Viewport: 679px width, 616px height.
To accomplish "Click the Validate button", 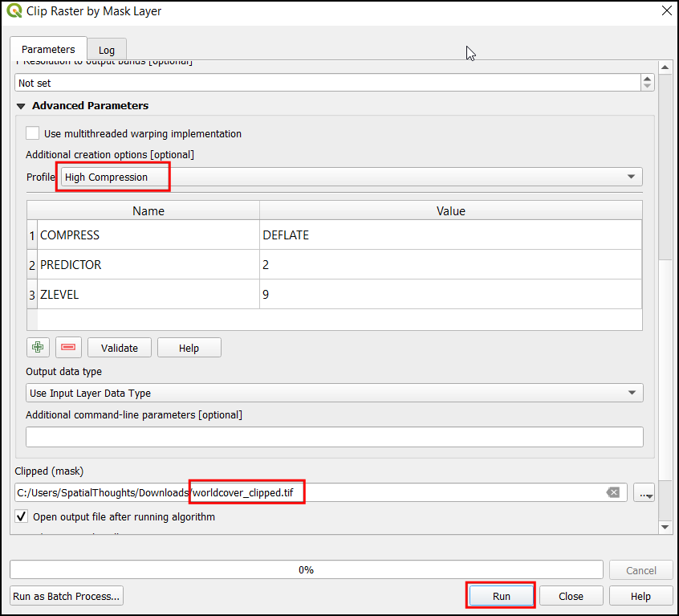I will tap(119, 348).
